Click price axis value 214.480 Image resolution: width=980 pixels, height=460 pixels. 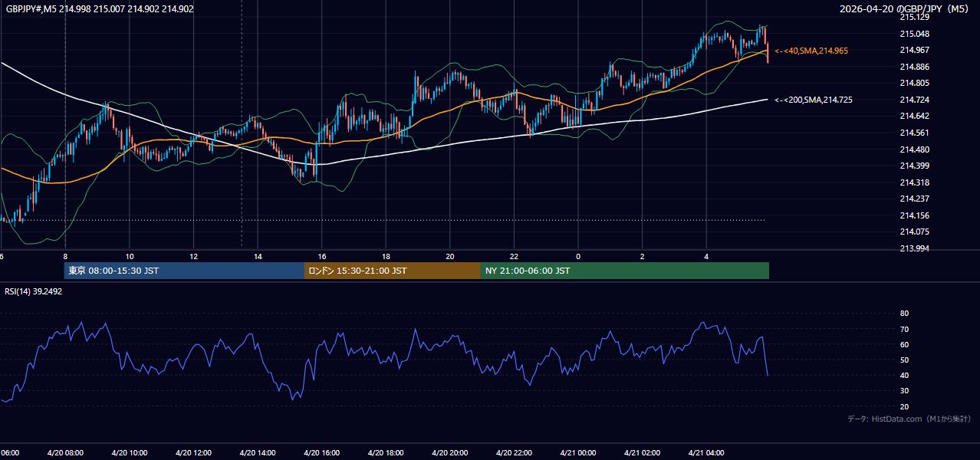click(x=914, y=149)
